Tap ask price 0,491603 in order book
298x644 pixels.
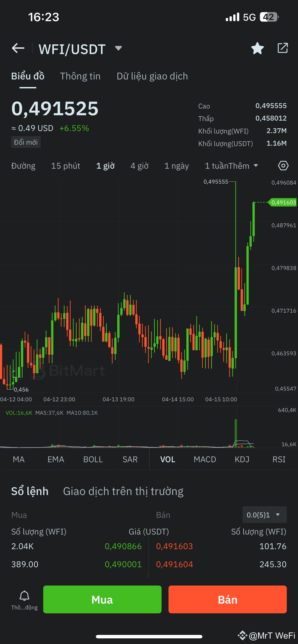click(175, 546)
